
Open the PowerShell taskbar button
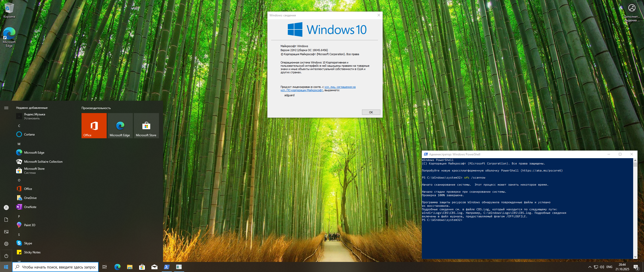coord(167,267)
